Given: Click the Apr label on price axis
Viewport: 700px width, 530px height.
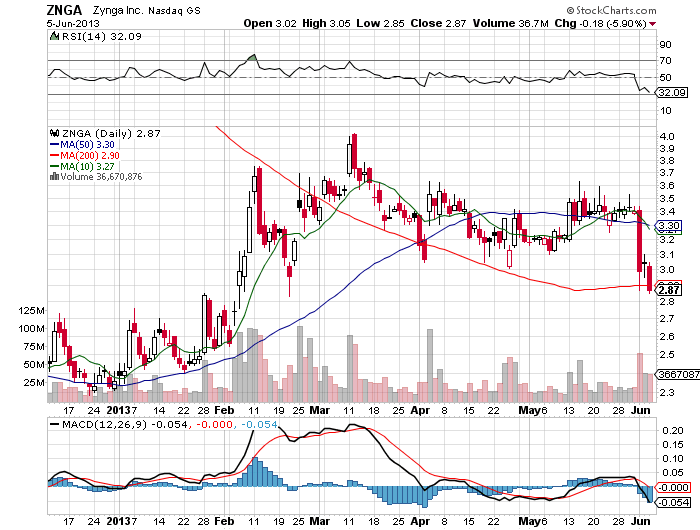Looking at the screenshot, I should point(420,410).
